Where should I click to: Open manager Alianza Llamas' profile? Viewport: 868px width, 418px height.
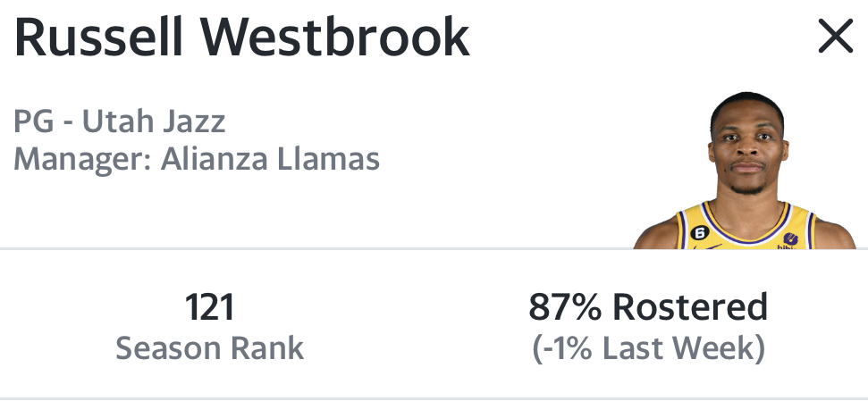[270, 159]
